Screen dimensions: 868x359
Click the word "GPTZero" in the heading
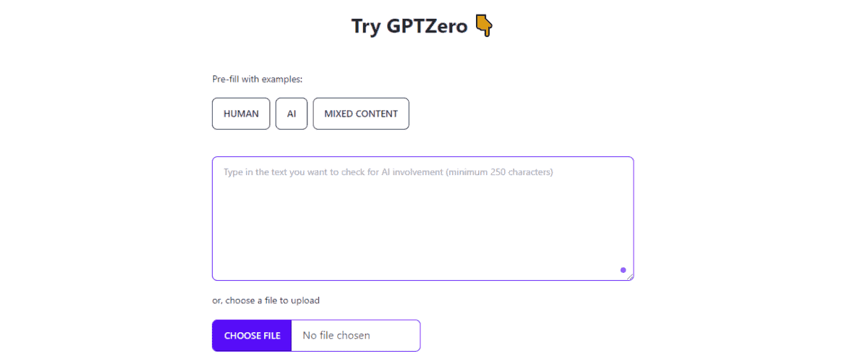point(430,27)
